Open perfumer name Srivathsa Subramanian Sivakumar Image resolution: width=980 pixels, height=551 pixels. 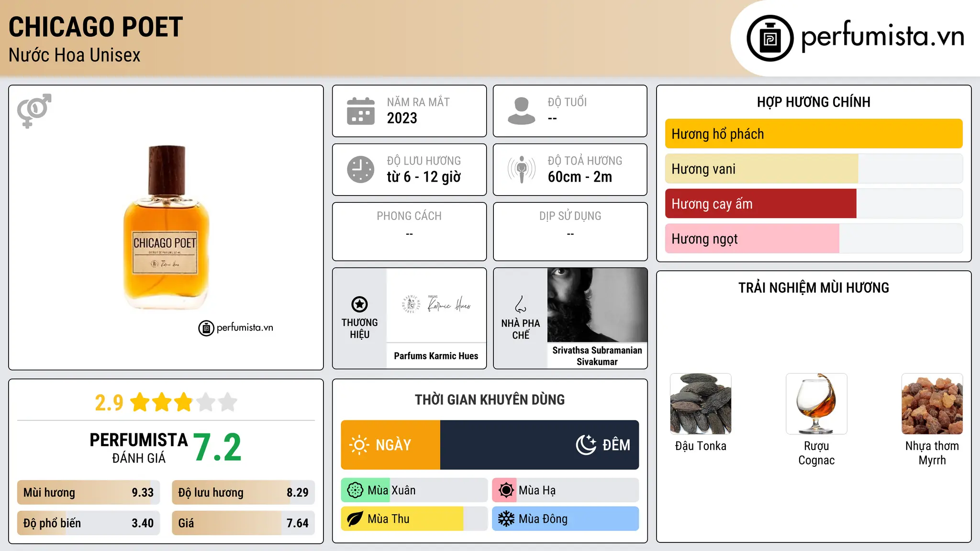597,356
